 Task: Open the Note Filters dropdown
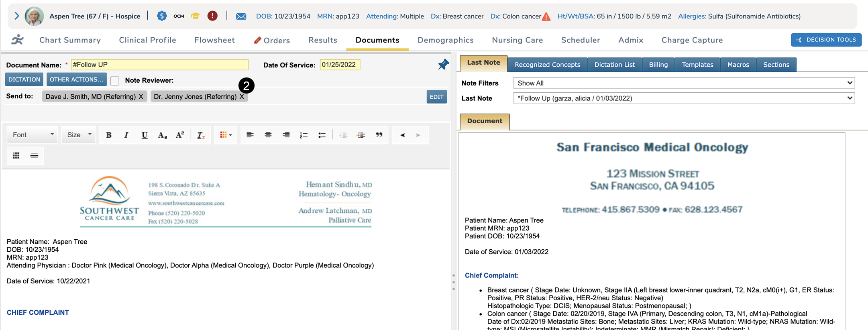[683, 83]
